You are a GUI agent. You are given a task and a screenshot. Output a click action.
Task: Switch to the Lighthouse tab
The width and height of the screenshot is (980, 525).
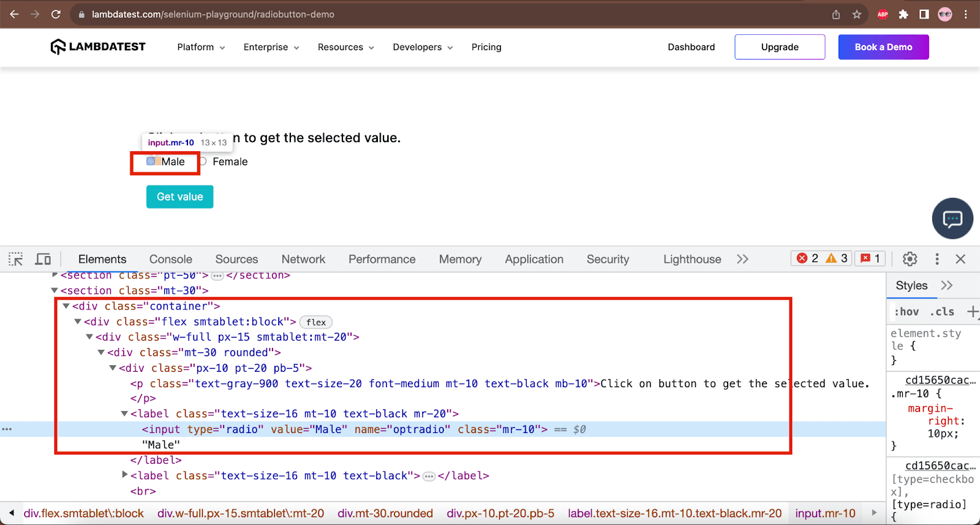point(692,259)
